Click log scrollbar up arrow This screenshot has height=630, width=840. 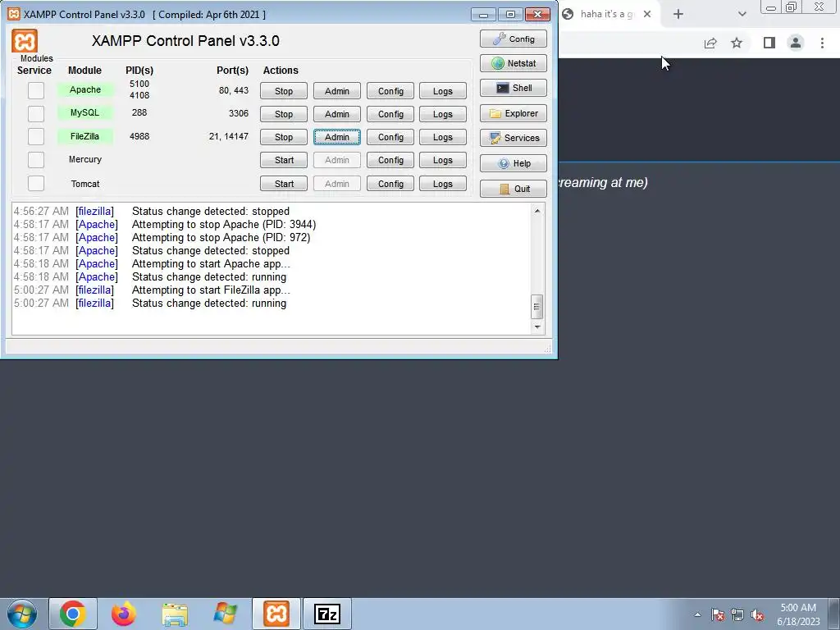click(537, 211)
